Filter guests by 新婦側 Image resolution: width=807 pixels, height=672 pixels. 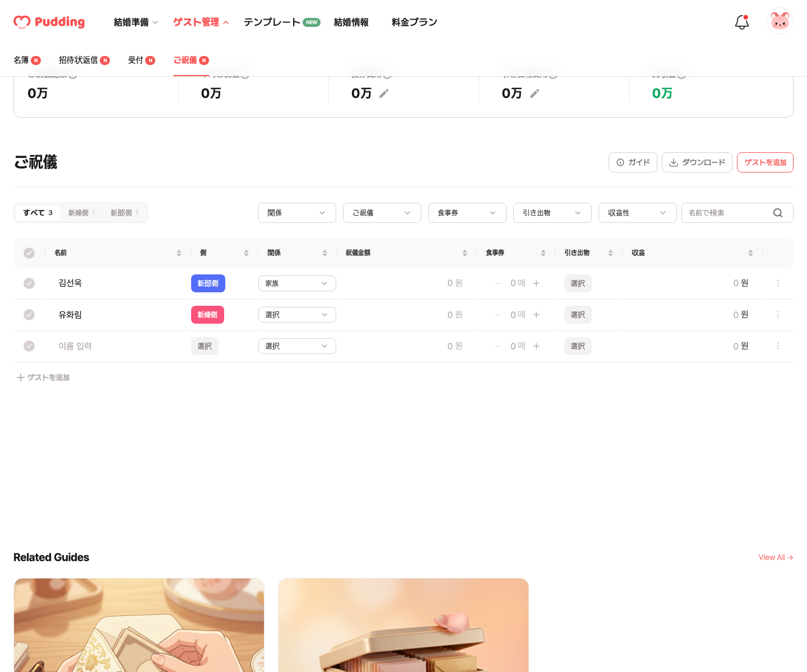[x=82, y=213]
